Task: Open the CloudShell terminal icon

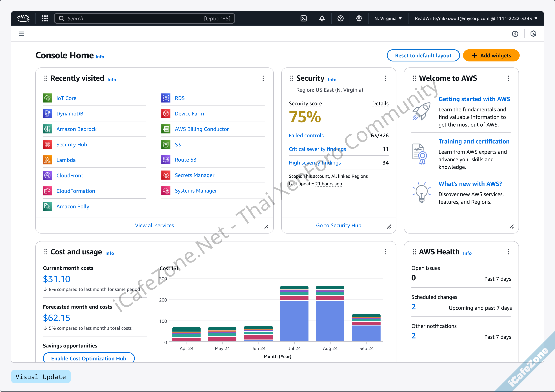Action: 304,18
